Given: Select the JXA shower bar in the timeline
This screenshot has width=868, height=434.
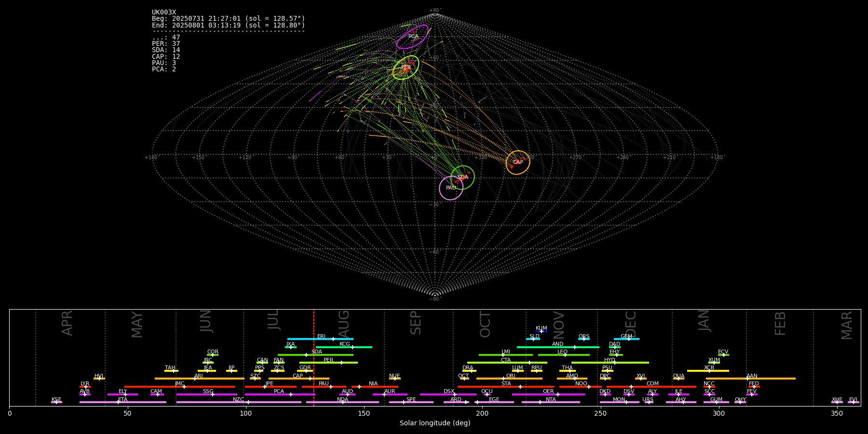Looking at the screenshot, I should (291, 347).
